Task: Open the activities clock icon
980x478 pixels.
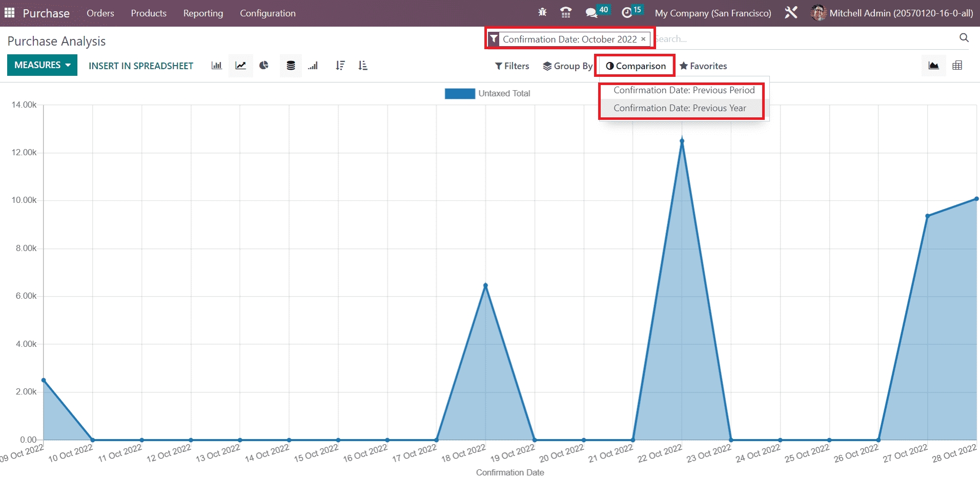Action: click(x=627, y=13)
